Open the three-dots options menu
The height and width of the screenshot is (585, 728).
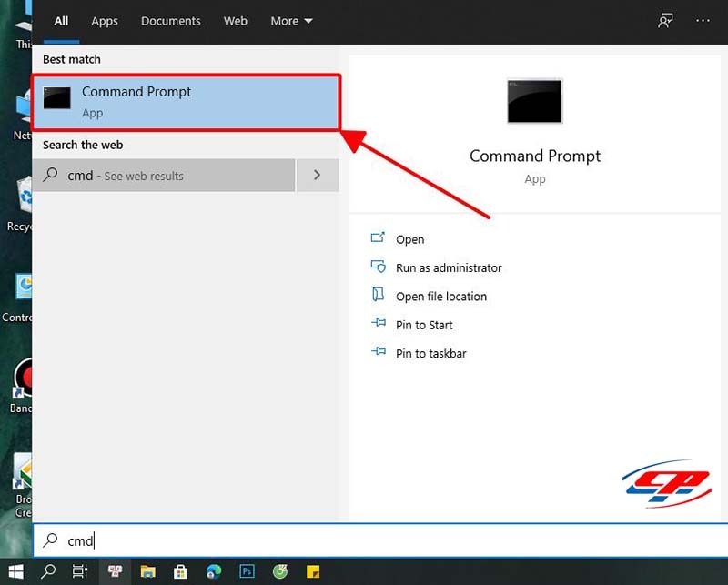(x=703, y=20)
